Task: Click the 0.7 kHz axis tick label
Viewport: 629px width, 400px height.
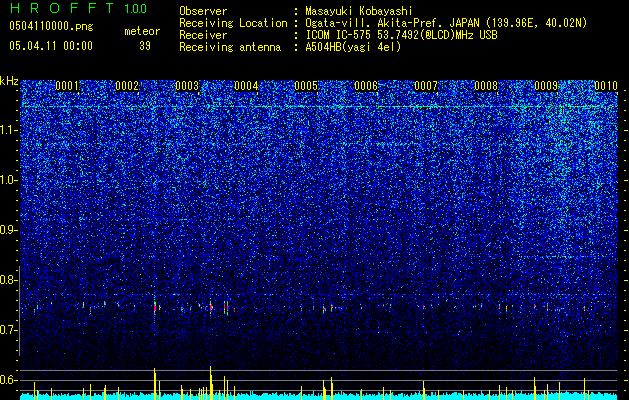Action: 9,330
